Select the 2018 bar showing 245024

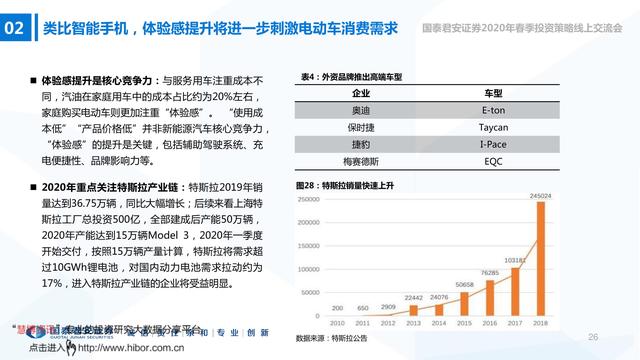[x=540, y=258]
